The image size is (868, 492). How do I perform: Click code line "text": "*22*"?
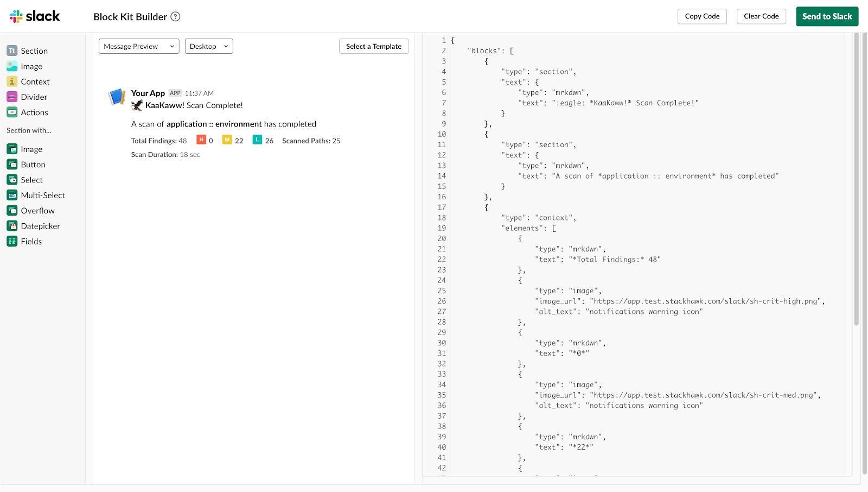[564, 447]
